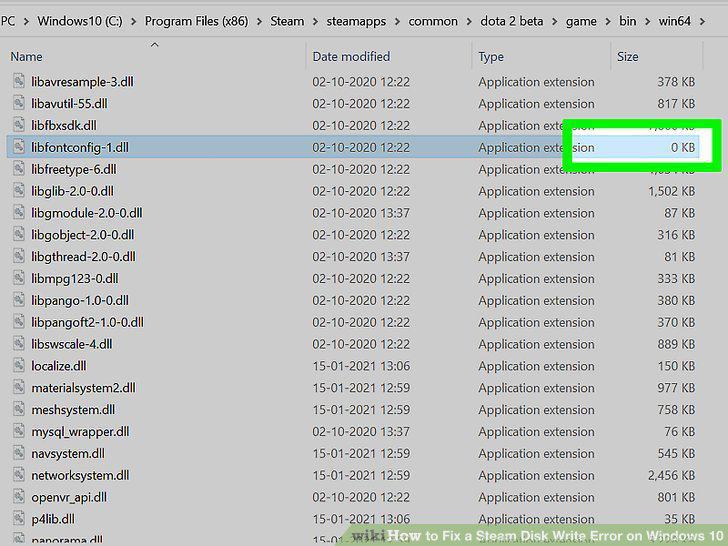728x546 pixels.
Task: Navigate to Windows10 (C:) in address bar
Action: tap(80, 21)
